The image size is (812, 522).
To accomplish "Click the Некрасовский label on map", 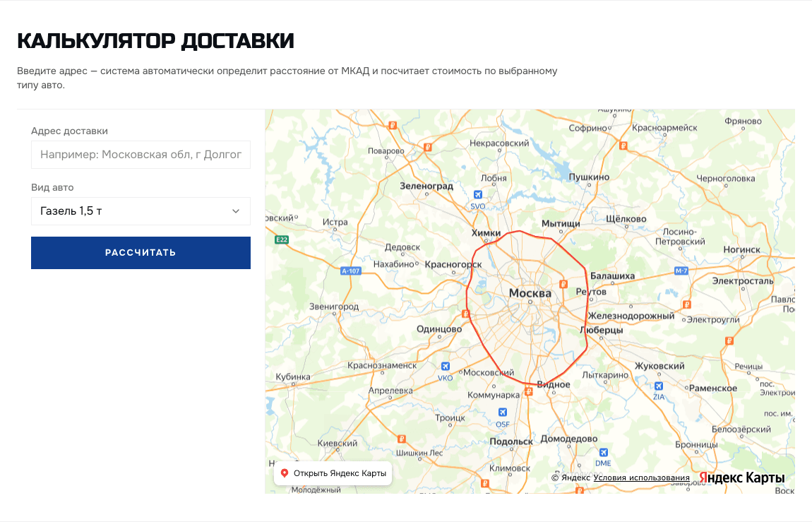I will tap(499, 143).
